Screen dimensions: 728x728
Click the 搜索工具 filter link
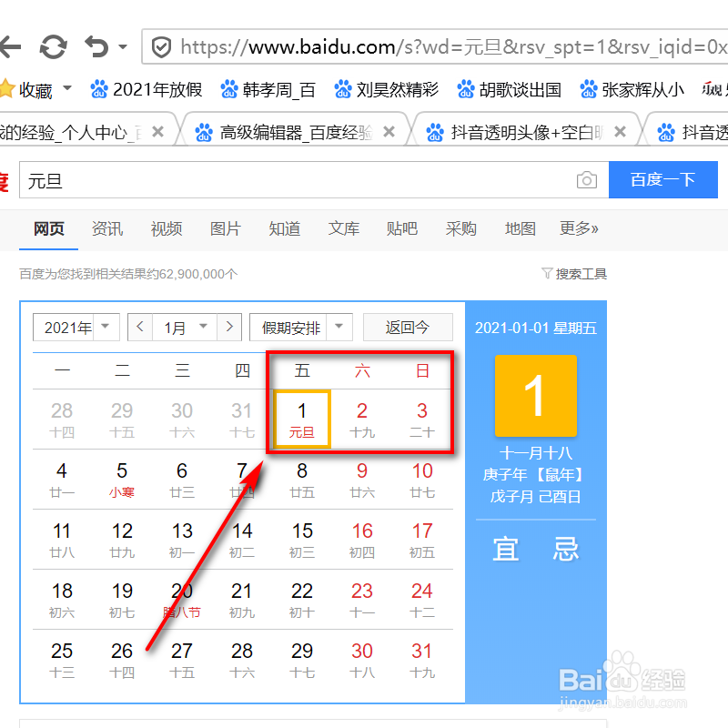[575, 274]
